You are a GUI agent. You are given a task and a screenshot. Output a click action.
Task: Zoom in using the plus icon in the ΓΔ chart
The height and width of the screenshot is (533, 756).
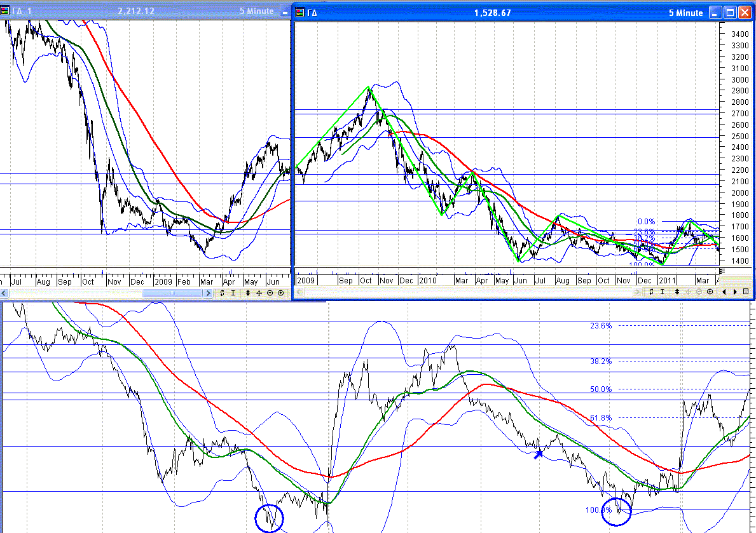tap(710, 292)
